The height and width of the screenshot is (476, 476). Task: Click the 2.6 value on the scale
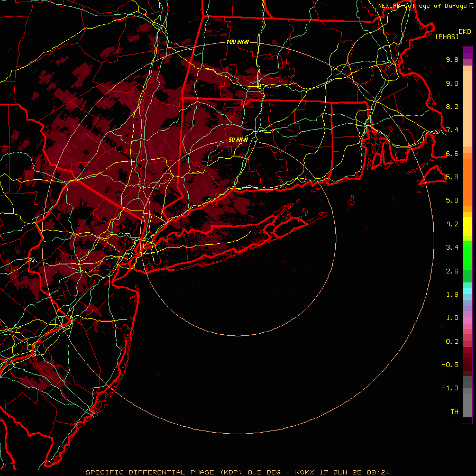coord(452,271)
